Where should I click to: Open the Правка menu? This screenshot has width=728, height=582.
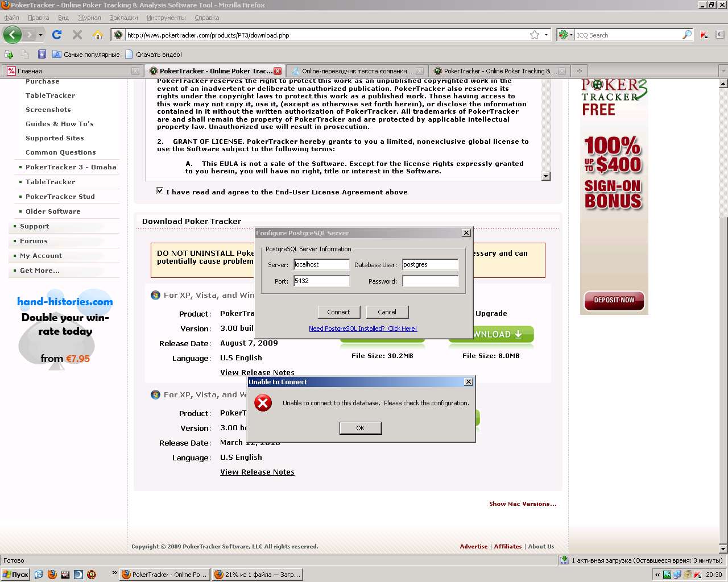pyautogui.click(x=39, y=18)
